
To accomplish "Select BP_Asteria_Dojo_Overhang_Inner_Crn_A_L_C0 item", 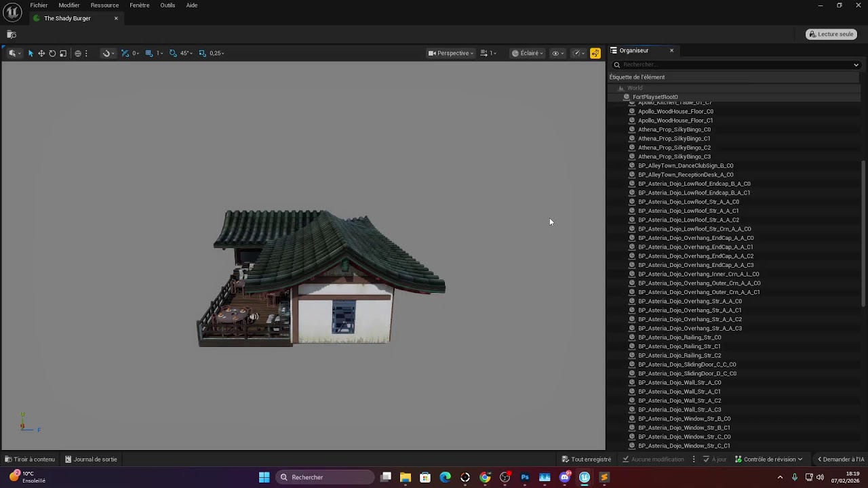I will click(x=698, y=274).
